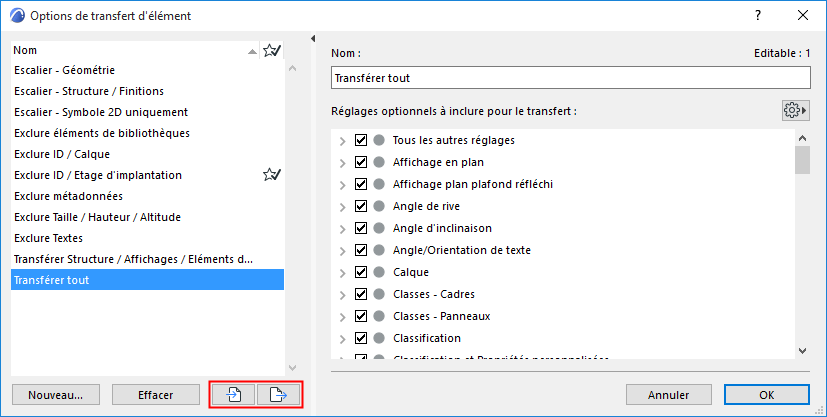The height and width of the screenshot is (417, 827).
Task: Uncheck the Affichage en plan checkbox
Action: 361,162
